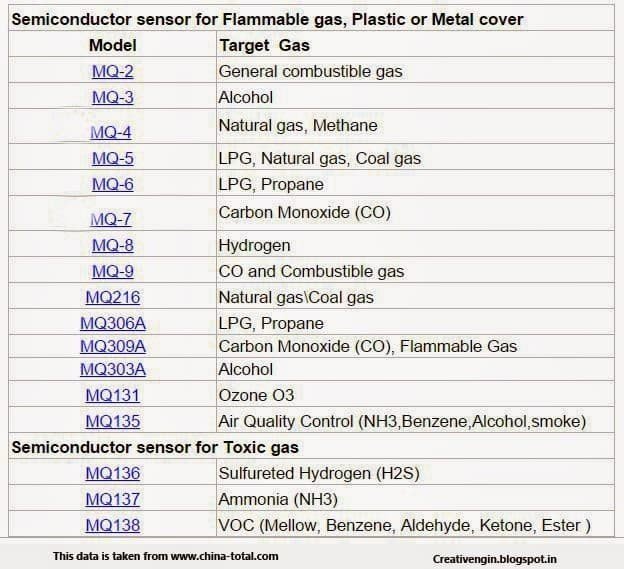Follow the MQ216 link
Screen dimensions: 624x569
click(112, 297)
